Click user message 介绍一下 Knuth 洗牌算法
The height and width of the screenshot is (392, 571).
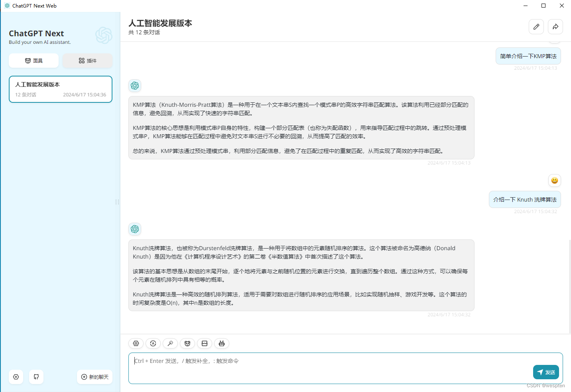point(525,200)
